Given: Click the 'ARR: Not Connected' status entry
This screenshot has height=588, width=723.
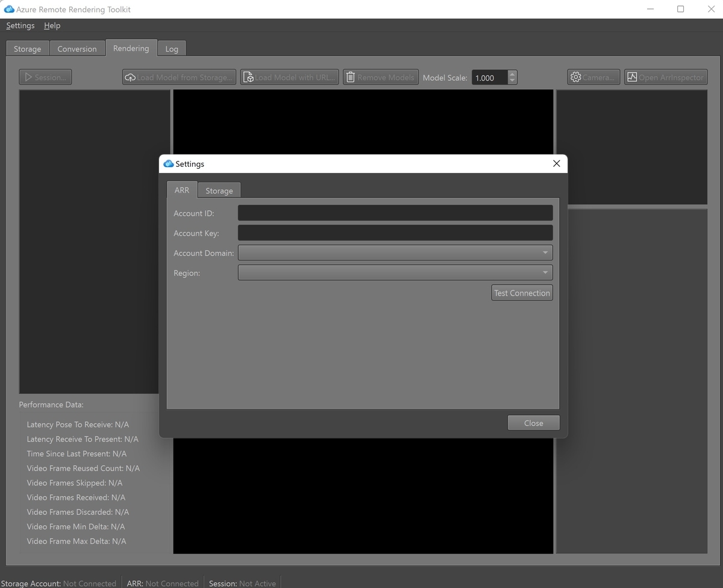Looking at the screenshot, I should click(163, 583).
